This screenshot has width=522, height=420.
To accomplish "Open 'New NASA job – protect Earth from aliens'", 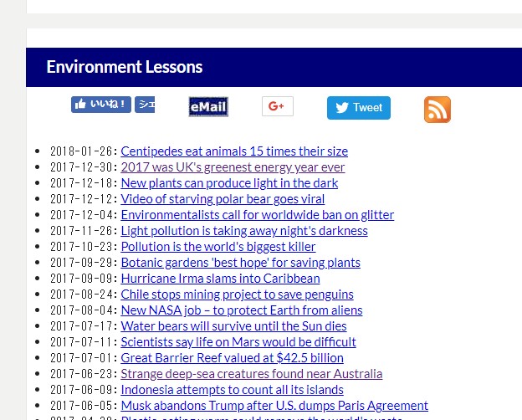I will click(242, 310).
